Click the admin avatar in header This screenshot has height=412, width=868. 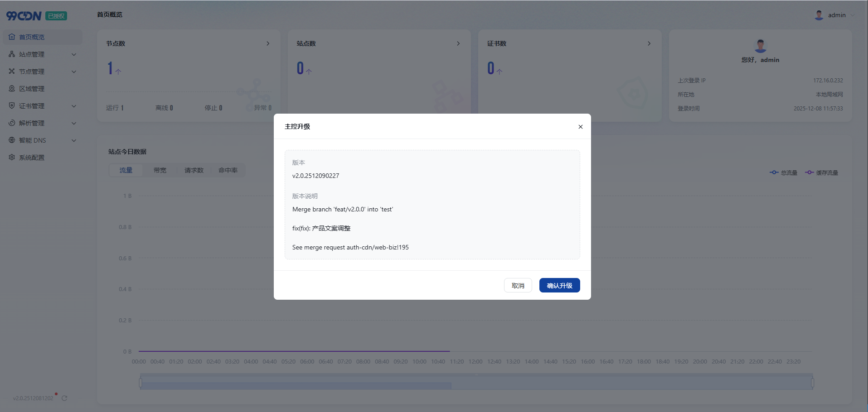coord(819,15)
